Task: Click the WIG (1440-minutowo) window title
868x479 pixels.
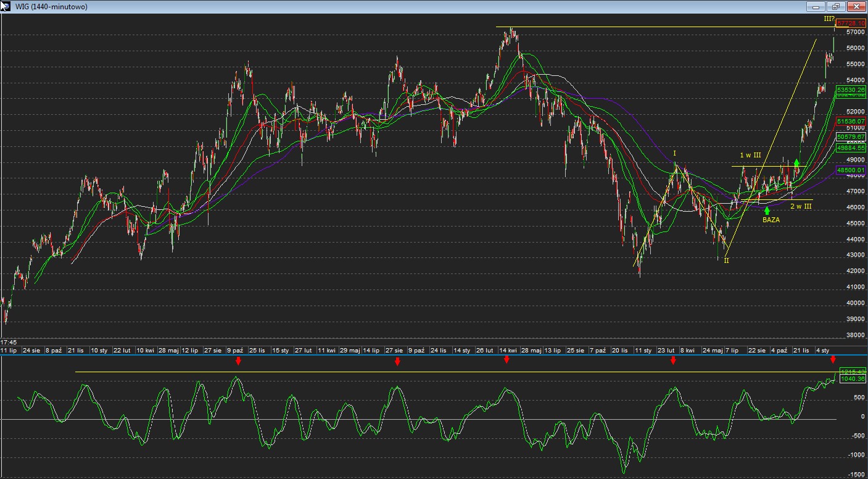Action: coord(52,7)
